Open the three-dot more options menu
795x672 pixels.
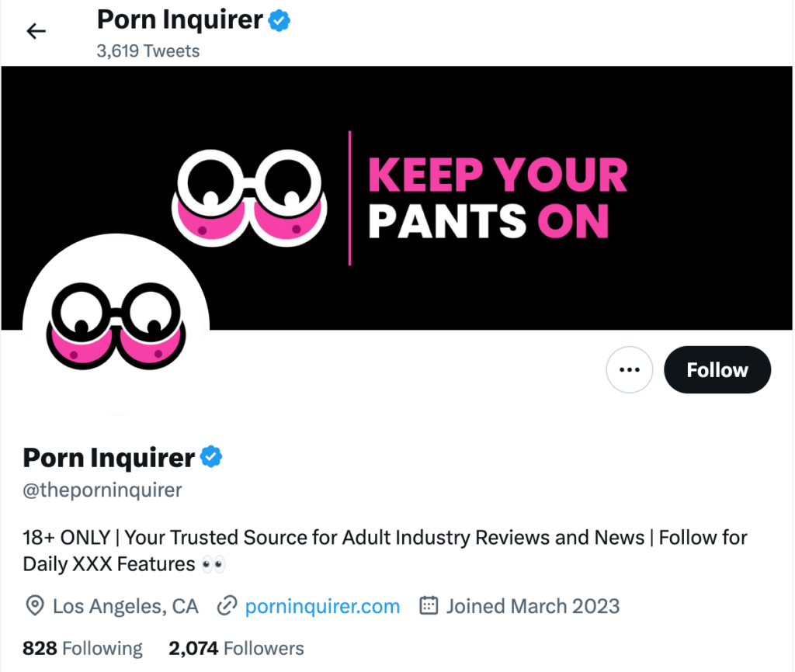pos(629,369)
